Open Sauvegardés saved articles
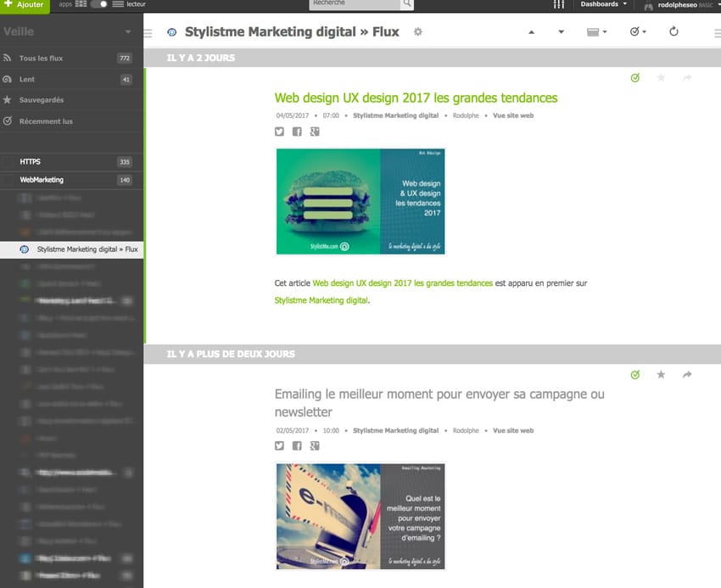 [71, 100]
